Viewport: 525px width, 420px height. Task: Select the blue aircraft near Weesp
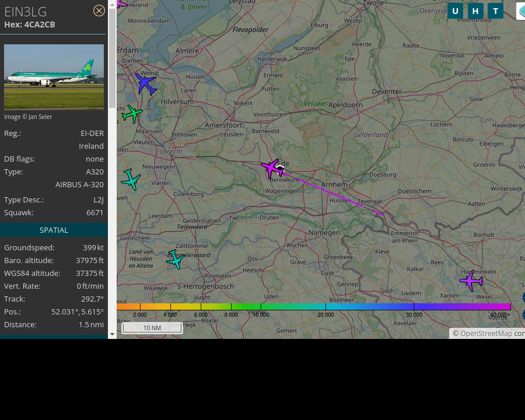pos(146,84)
